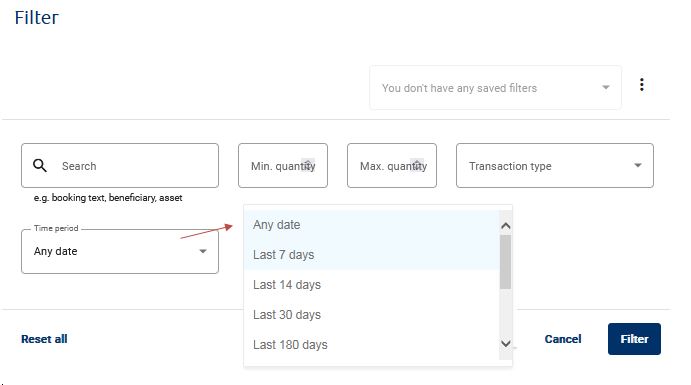Select the Any date option
This screenshot has width=691, height=385.
(371, 225)
